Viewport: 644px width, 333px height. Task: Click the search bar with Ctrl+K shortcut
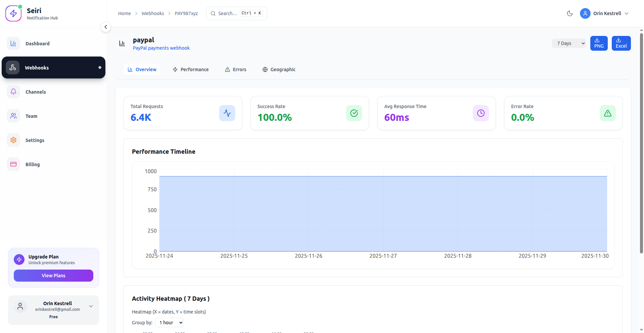click(236, 13)
